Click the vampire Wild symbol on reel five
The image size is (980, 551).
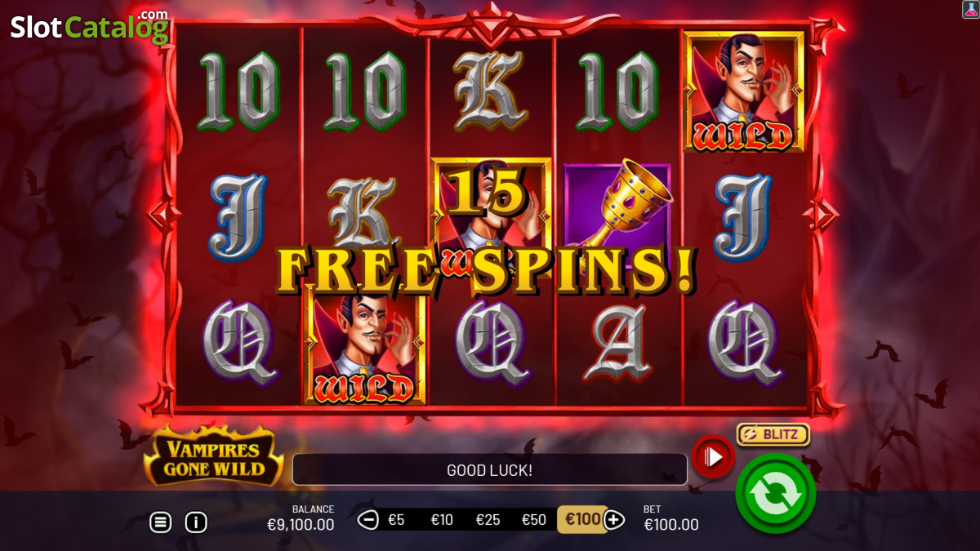[x=744, y=91]
